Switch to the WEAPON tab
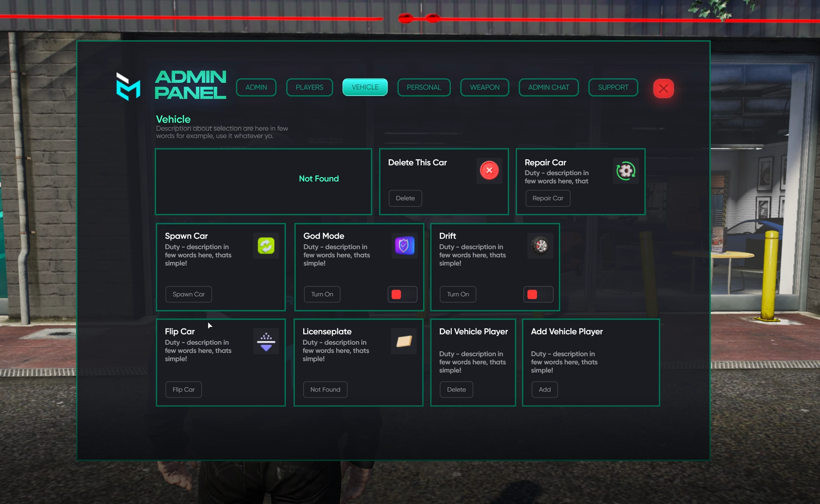Image resolution: width=820 pixels, height=504 pixels. pyautogui.click(x=484, y=87)
